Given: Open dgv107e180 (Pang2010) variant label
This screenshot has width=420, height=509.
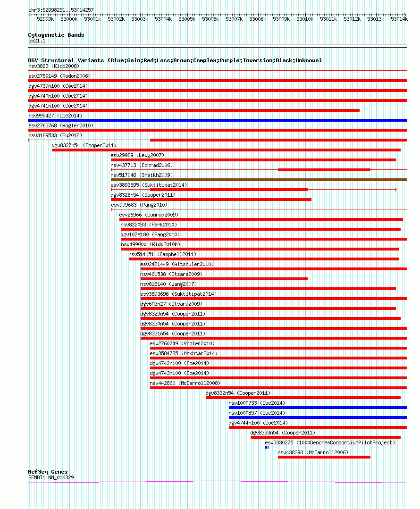Looking at the screenshot, I should click(x=150, y=234).
